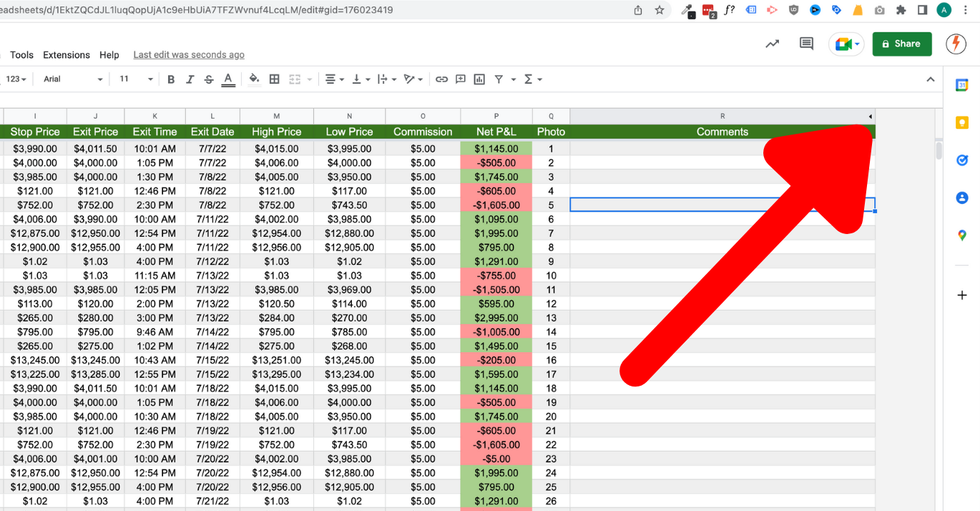Open the horizontal align dropdown
The height and width of the screenshot is (511, 980).
point(334,79)
